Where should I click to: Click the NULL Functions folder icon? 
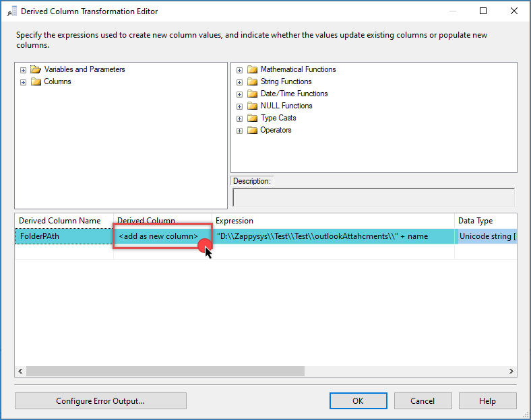click(x=253, y=106)
